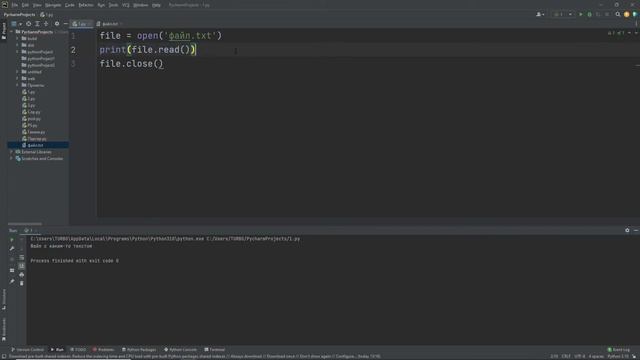Hide the Project panel with minus icon
This screenshot has width=640, height=360.
tap(65, 24)
